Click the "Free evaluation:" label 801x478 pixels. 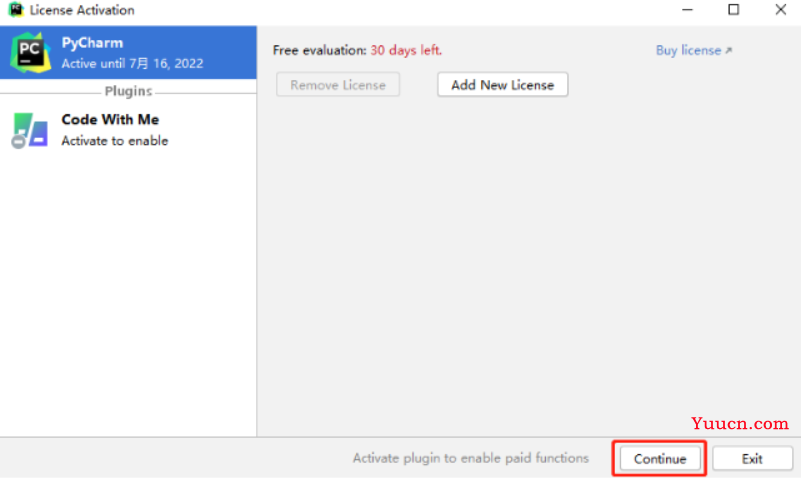click(320, 50)
